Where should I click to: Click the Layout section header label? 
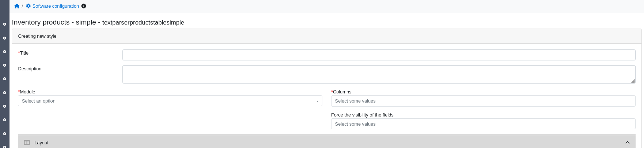click(41, 143)
